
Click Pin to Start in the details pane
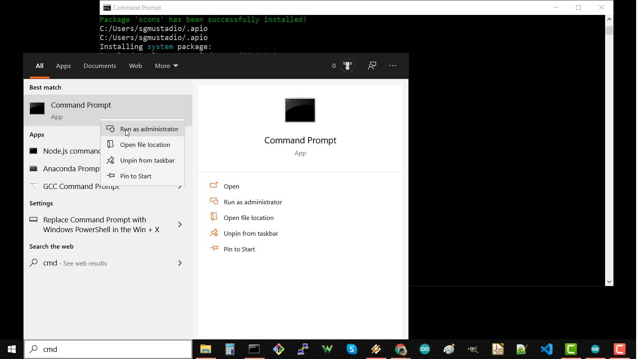coord(239,249)
